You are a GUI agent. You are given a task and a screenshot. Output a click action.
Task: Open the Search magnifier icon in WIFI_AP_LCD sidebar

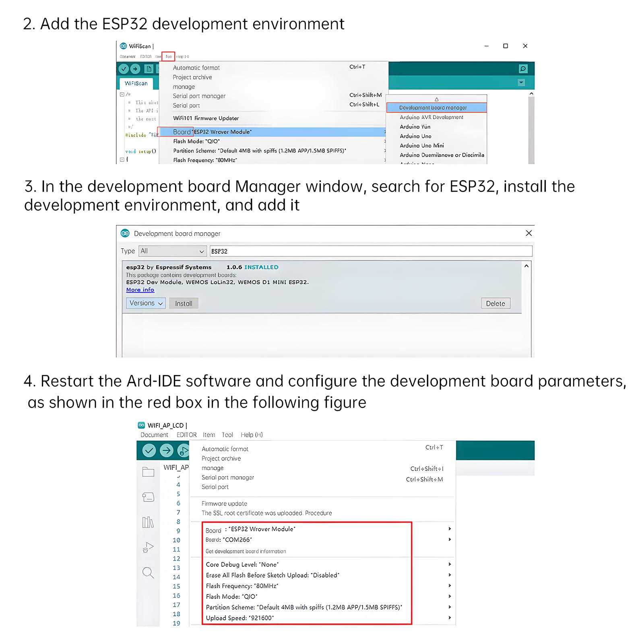pyautogui.click(x=148, y=572)
